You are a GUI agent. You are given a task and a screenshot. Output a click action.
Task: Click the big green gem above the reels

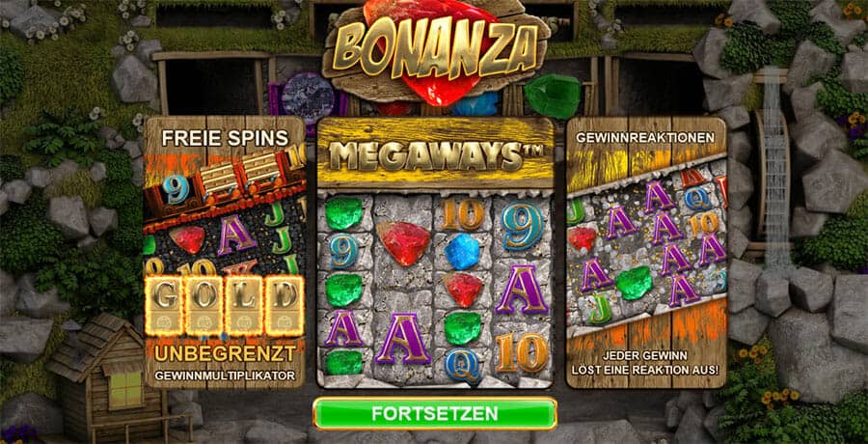[x=553, y=96]
